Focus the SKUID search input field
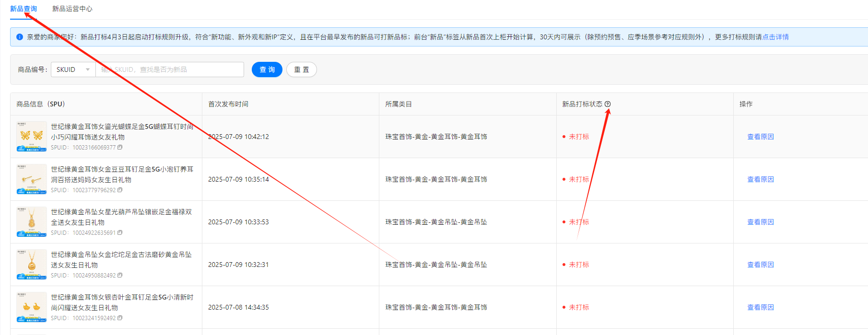 170,69
